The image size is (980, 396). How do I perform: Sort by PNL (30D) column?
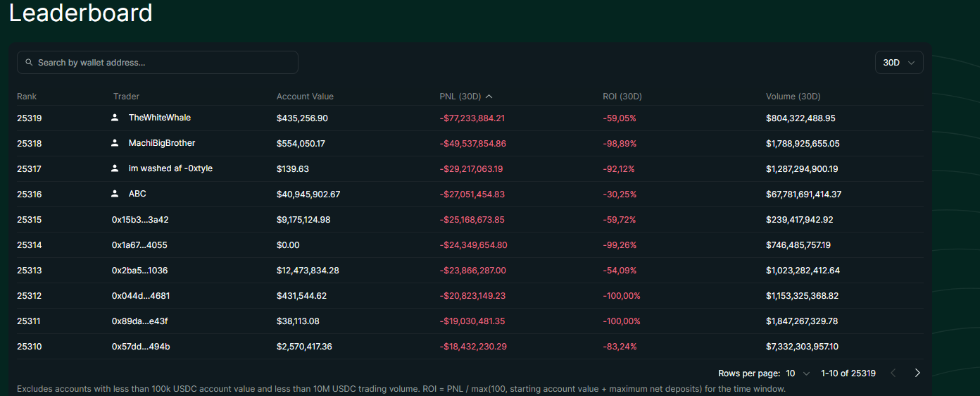[x=460, y=97]
